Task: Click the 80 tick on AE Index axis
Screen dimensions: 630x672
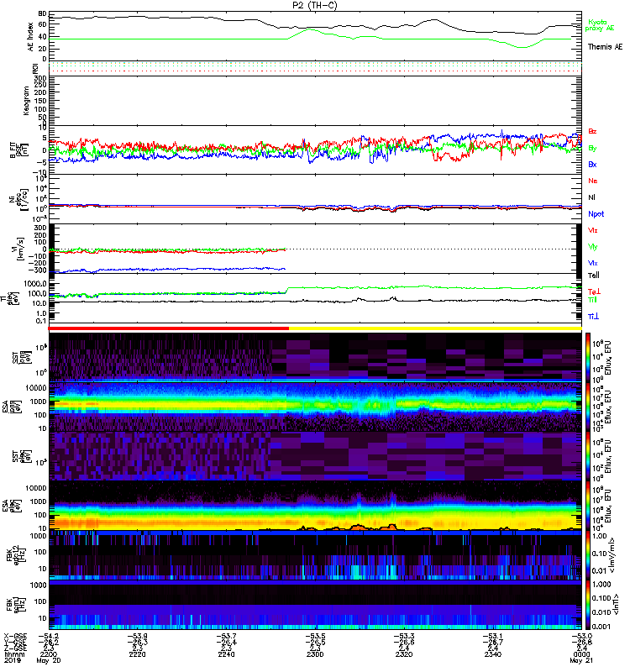Action: coord(42,13)
